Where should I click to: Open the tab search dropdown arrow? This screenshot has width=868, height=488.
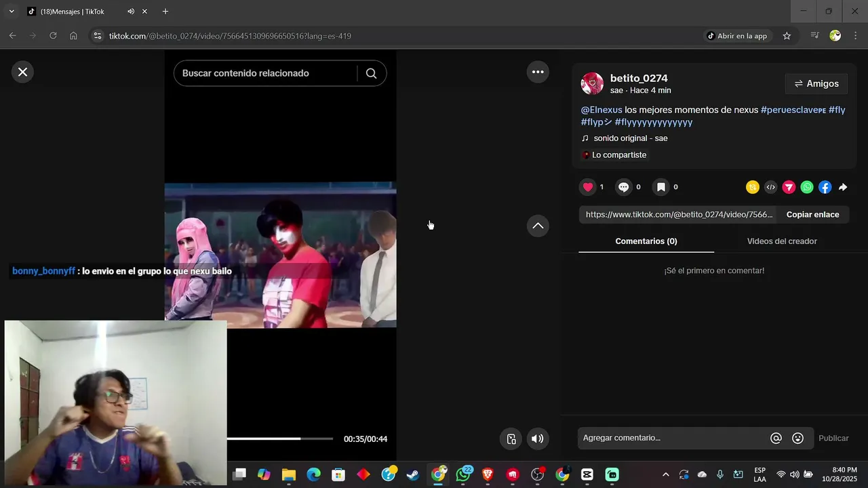pyautogui.click(x=11, y=12)
